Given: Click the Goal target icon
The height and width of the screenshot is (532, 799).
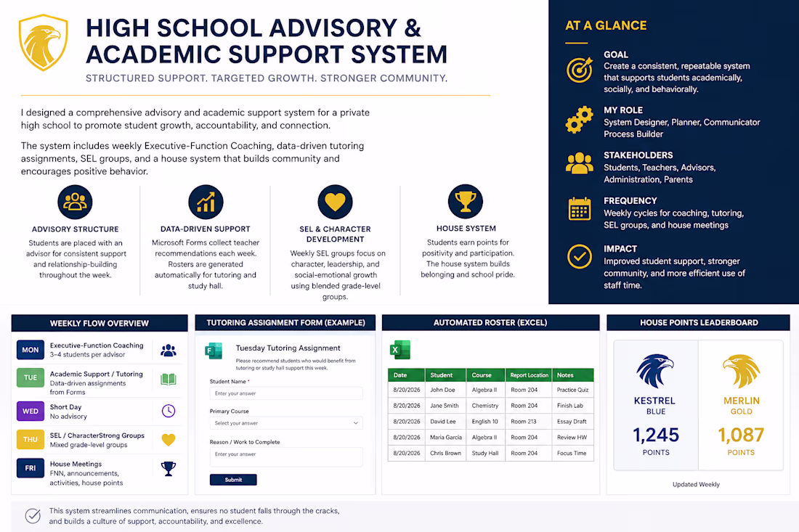Looking at the screenshot, I should click(x=580, y=70).
